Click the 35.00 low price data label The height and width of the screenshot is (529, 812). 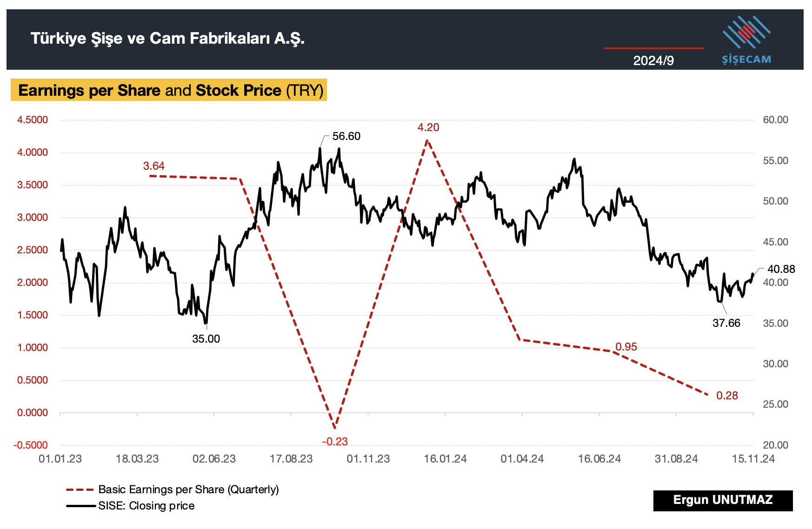pos(206,339)
